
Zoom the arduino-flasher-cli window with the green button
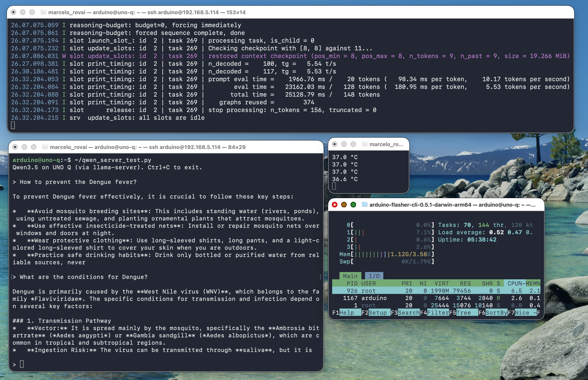click(353, 205)
